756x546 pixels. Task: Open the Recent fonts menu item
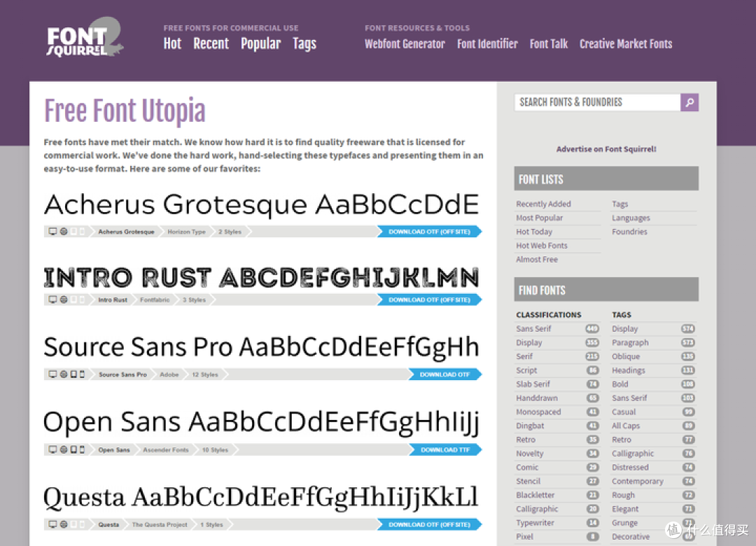point(211,44)
